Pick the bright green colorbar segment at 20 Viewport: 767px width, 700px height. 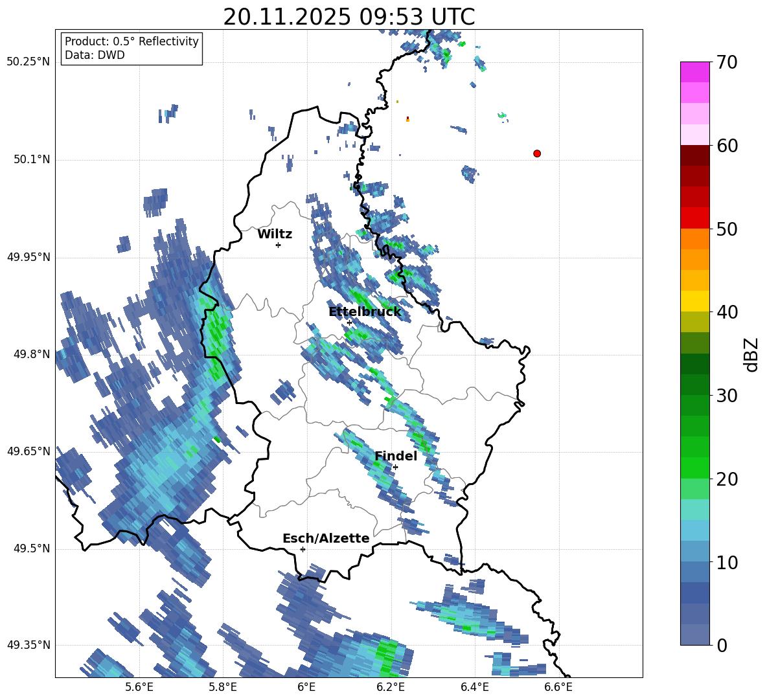694,468
